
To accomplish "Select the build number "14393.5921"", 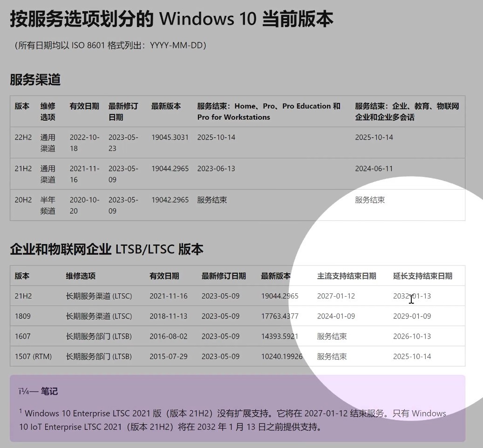I will coord(280,336).
